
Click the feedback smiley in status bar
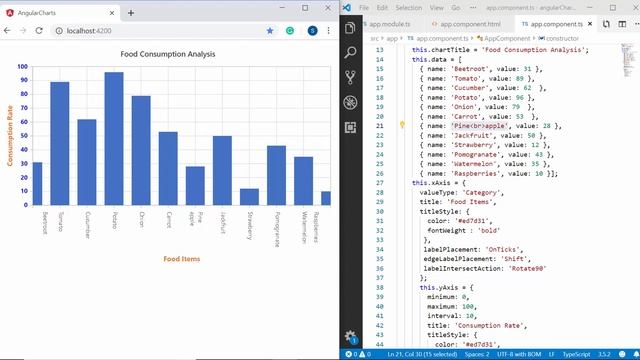[x=622, y=354]
